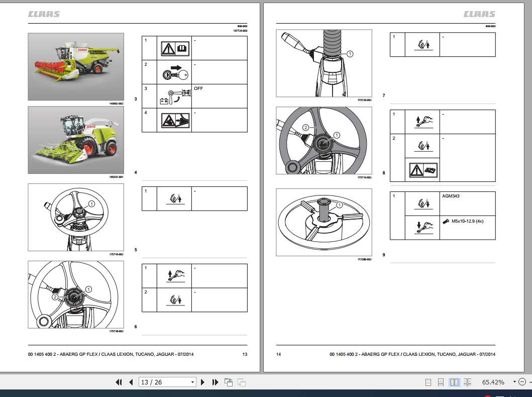
Task: Open the page number dropdown arrow
Action: (x=192, y=382)
